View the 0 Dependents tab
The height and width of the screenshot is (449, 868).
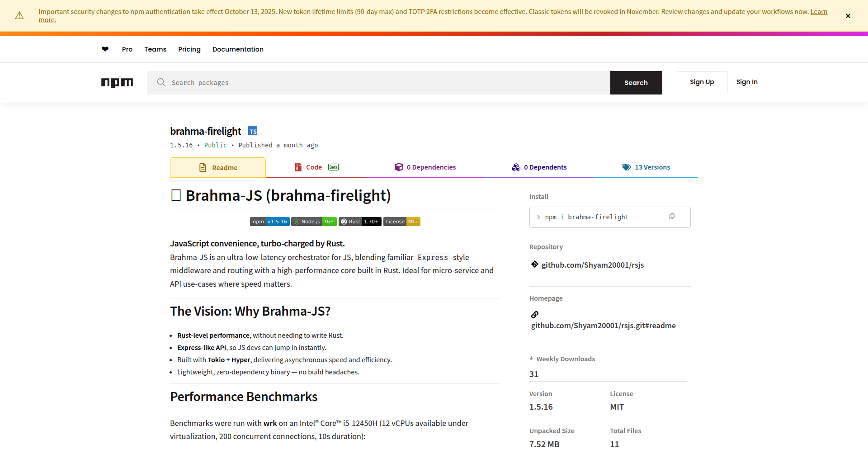539,167
